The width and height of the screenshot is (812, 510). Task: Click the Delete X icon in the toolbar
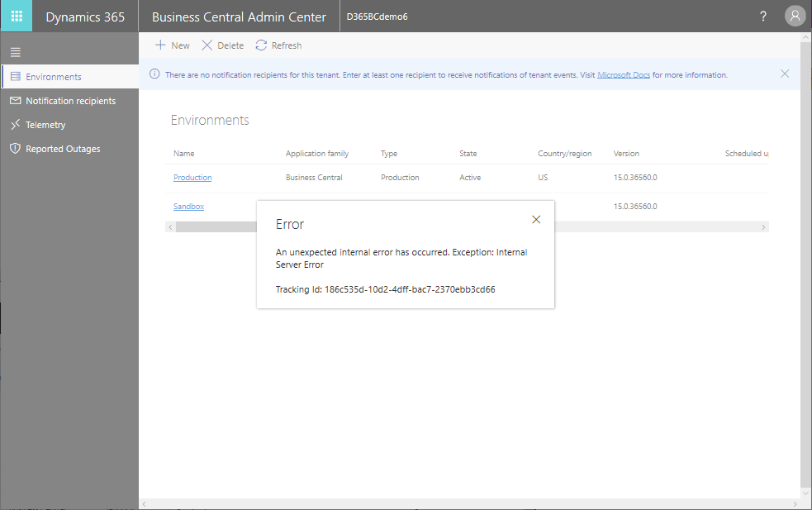[207, 45]
